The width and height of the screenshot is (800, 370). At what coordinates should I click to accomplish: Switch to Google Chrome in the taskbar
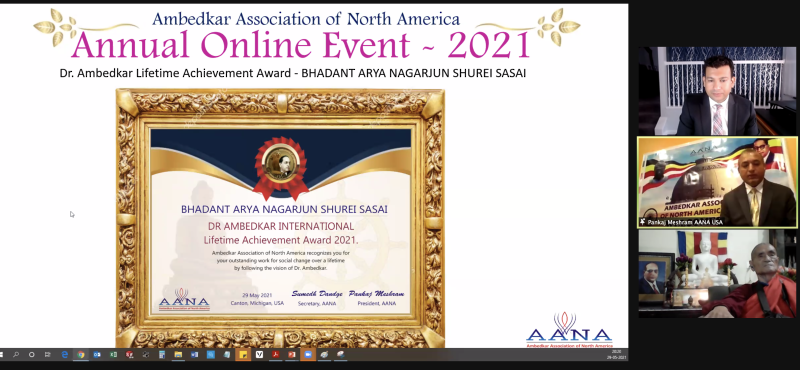[x=81, y=355]
